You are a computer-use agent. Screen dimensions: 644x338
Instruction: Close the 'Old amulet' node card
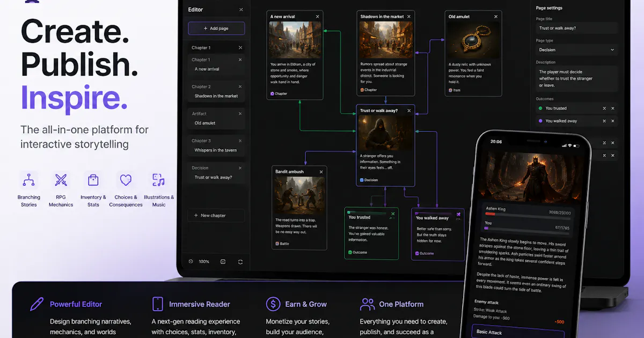click(x=495, y=17)
